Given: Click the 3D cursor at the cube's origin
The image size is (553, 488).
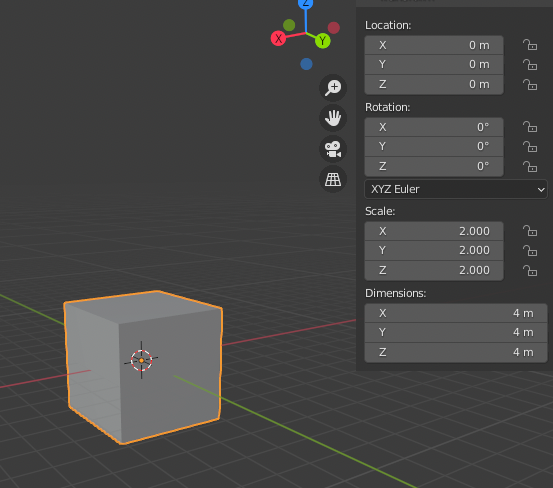Looking at the screenshot, I should (141, 360).
